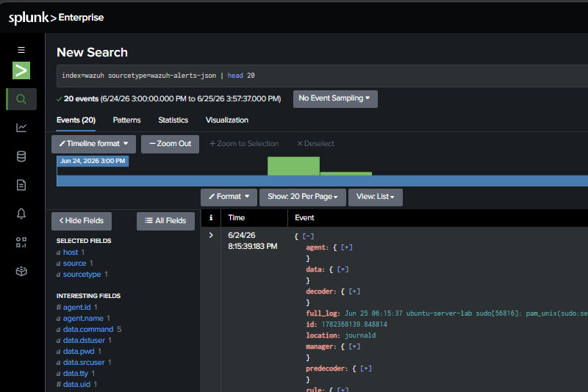Switch to the Events (20) tab

pyautogui.click(x=76, y=120)
